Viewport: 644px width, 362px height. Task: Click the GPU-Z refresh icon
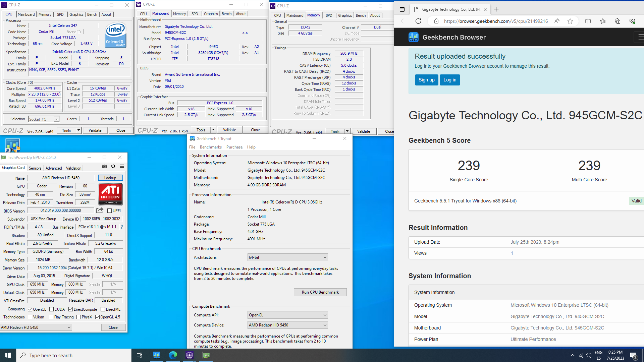point(113,166)
